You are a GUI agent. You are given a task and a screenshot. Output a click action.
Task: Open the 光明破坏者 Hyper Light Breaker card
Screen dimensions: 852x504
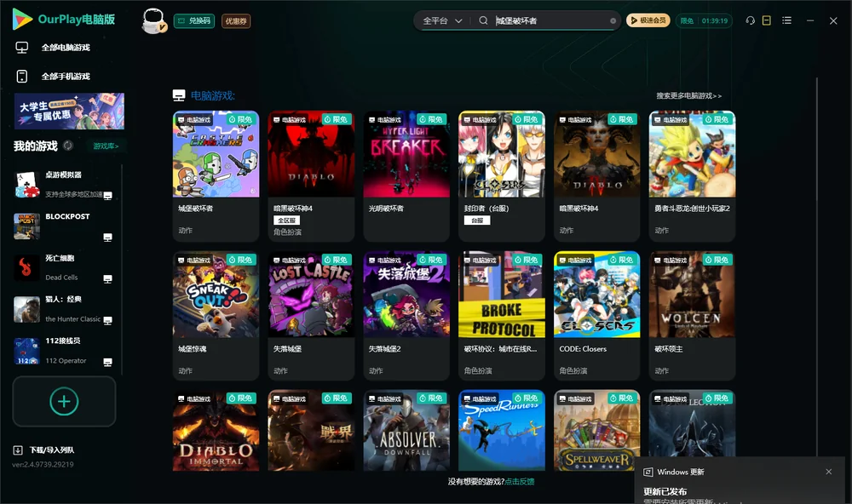pos(406,176)
